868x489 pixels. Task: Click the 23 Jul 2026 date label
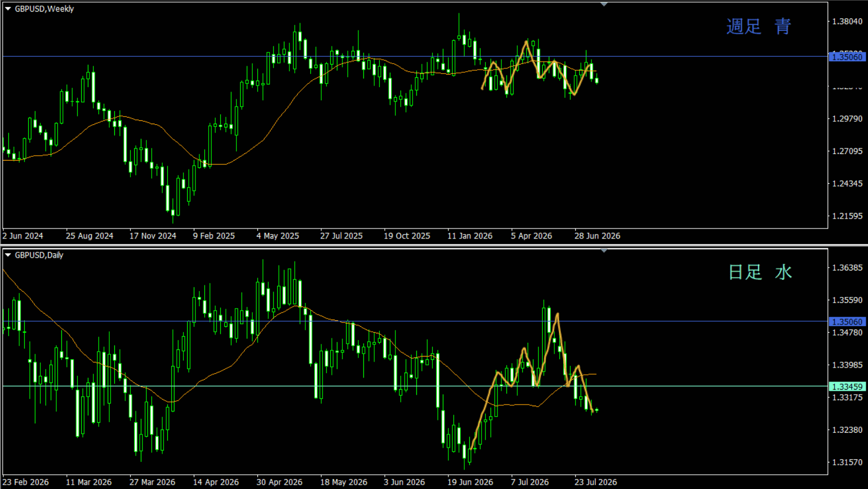596,482
